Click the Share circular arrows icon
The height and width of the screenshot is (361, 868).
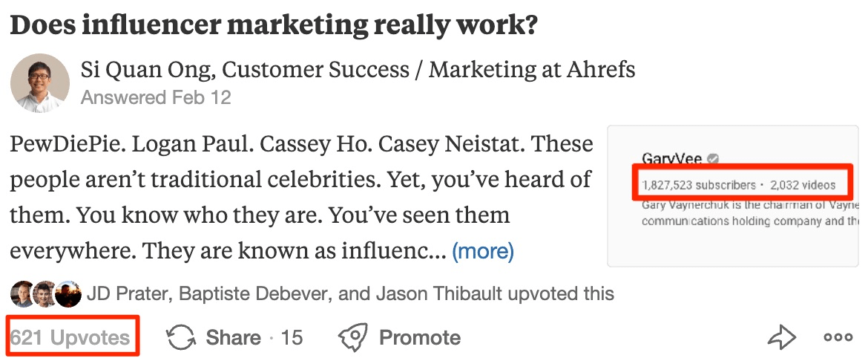tap(181, 338)
